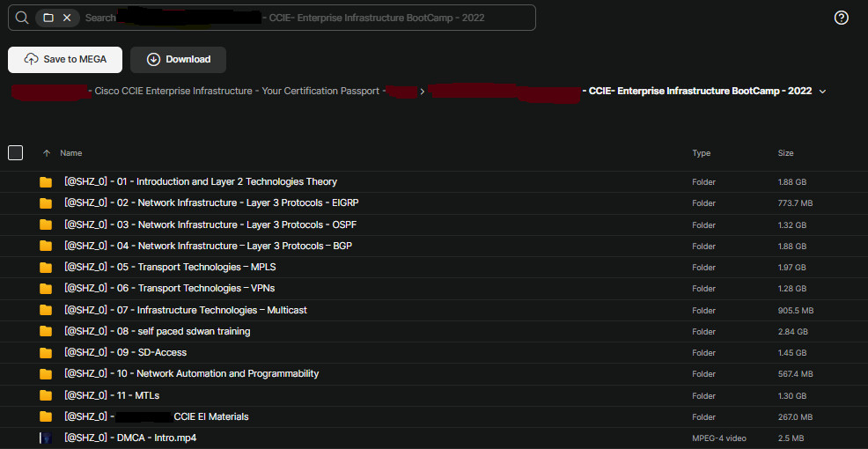
Task: Click the 1.28 GB size value
Action: (791, 289)
